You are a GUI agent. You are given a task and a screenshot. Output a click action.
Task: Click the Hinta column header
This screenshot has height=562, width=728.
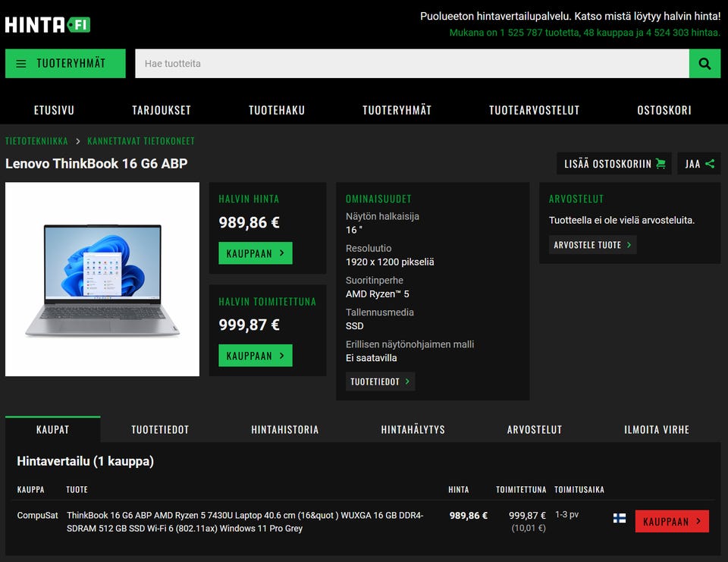tap(458, 489)
